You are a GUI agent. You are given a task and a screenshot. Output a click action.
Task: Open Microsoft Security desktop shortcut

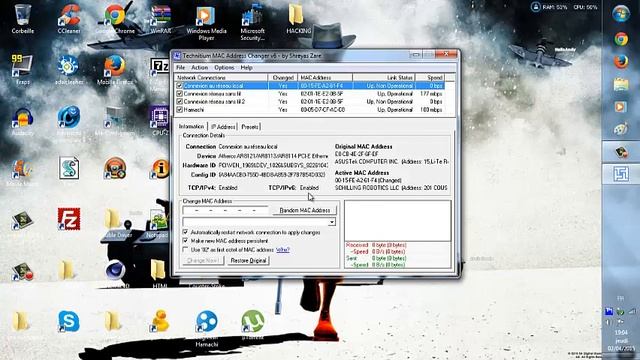tap(252, 22)
